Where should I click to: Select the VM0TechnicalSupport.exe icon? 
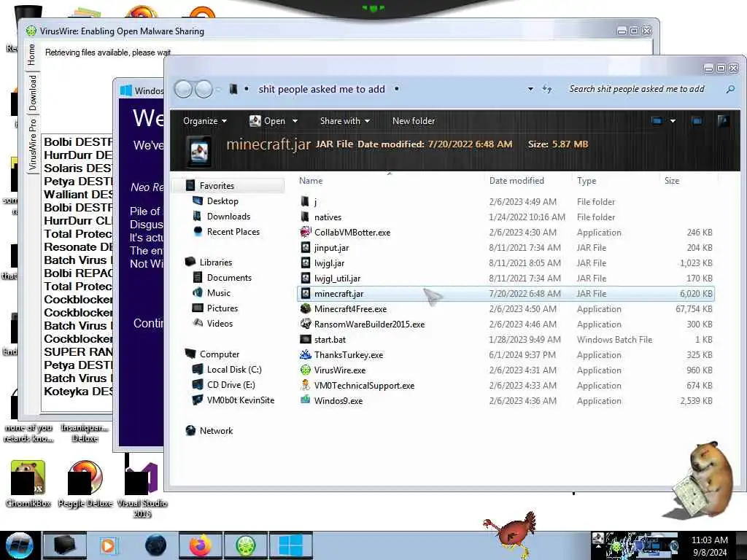306,385
